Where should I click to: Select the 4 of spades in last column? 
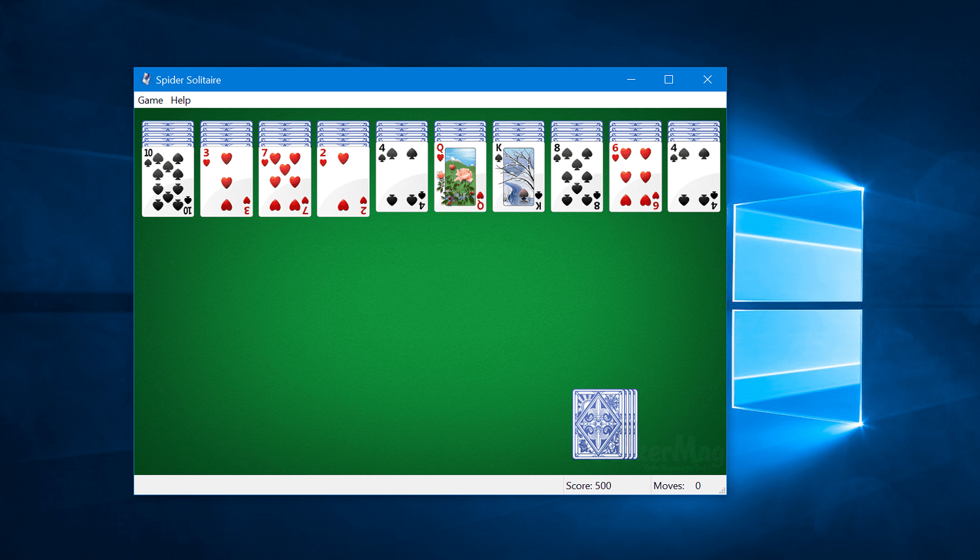pos(694,176)
